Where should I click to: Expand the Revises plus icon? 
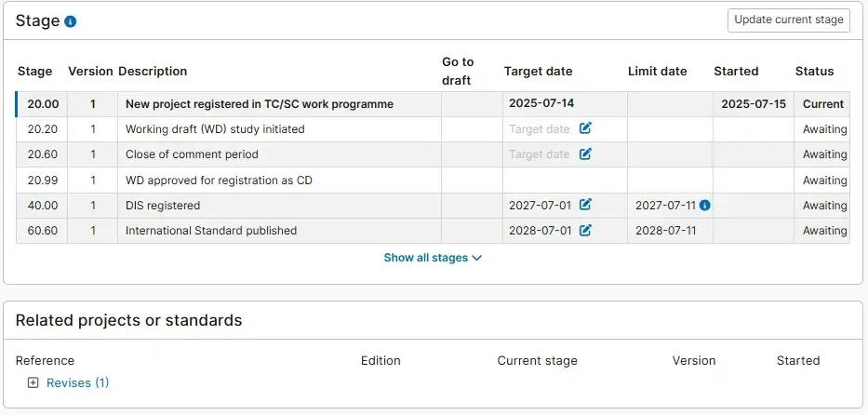click(x=33, y=383)
